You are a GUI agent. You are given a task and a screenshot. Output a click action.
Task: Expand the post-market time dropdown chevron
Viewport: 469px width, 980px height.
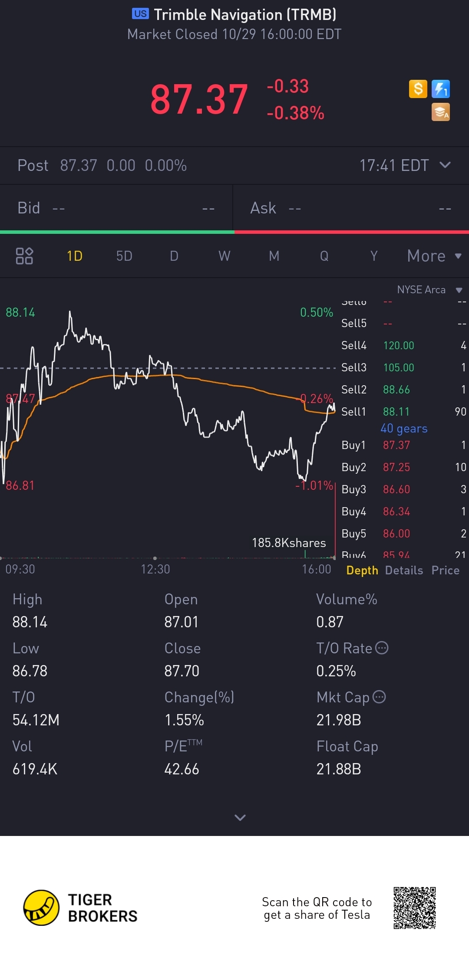point(445,165)
